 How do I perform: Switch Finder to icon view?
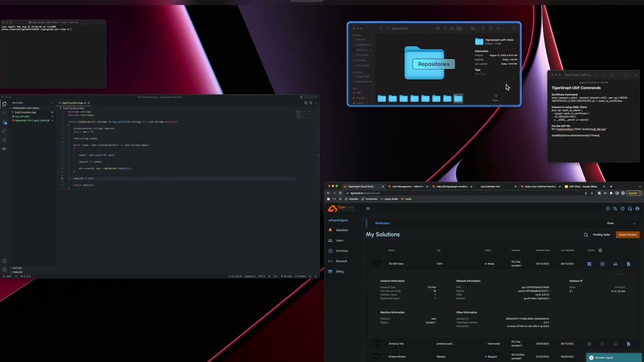(x=438, y=28)
